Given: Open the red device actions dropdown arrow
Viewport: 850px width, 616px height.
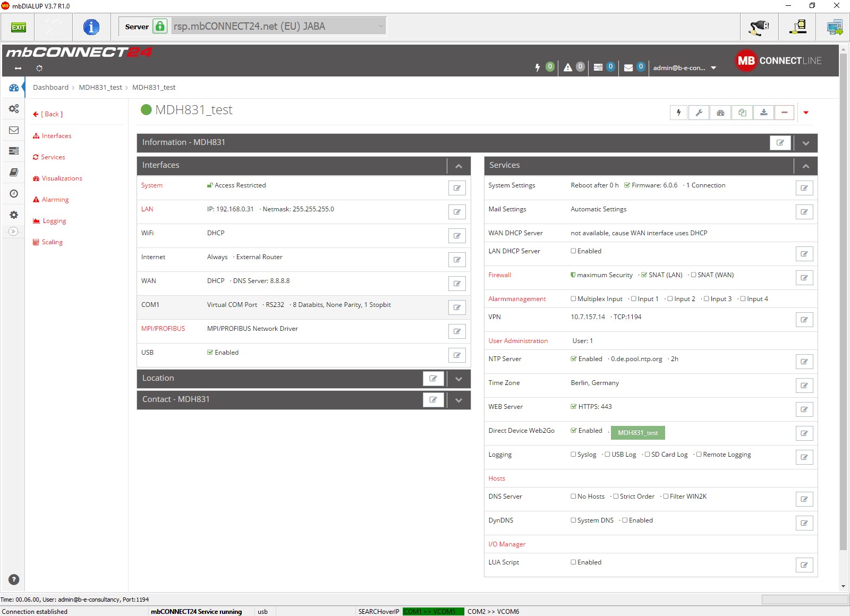Looking at the screenshot, I should 806,113.
